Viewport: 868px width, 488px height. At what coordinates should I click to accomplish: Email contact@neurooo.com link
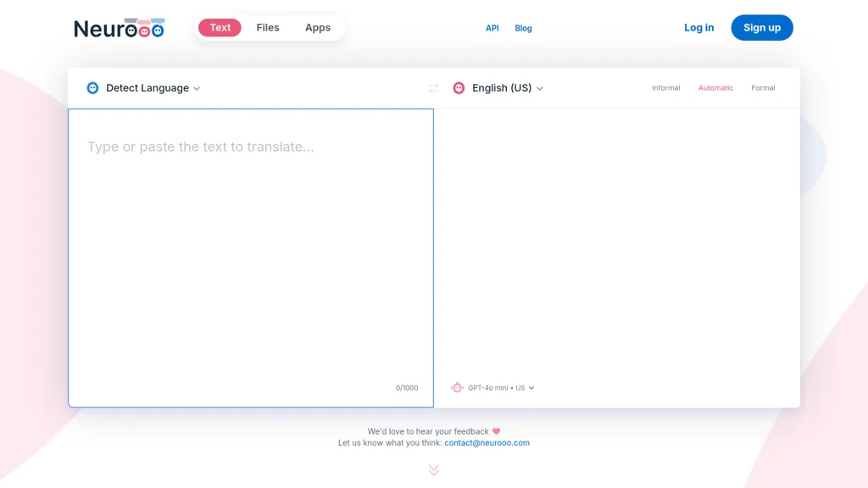click(487, 442)
